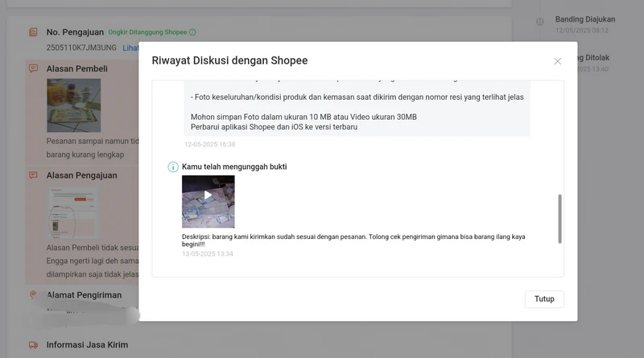Image resolution: width=644 pixels, height=358 pixels.
Task: Click the Alasan Pembeli chat icon
Action: pyautogui.click(x=33, y=68)
